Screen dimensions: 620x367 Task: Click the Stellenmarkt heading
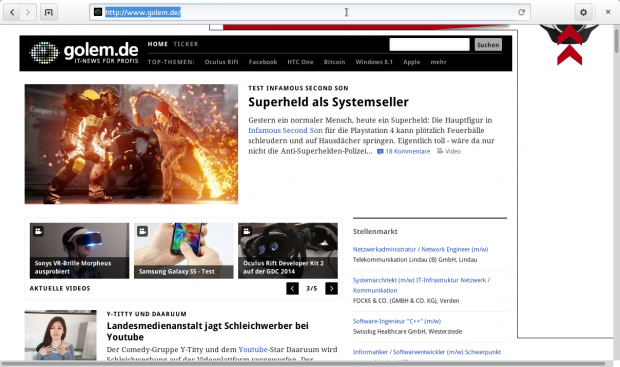pos(375,232)
